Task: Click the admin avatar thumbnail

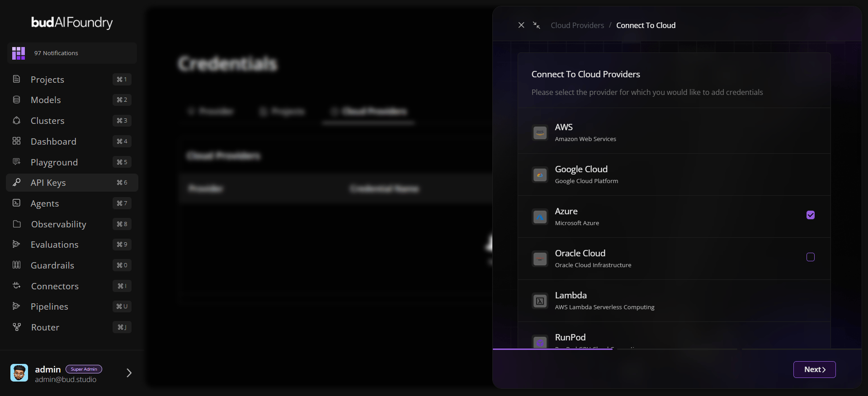Action: coord(19,373)
